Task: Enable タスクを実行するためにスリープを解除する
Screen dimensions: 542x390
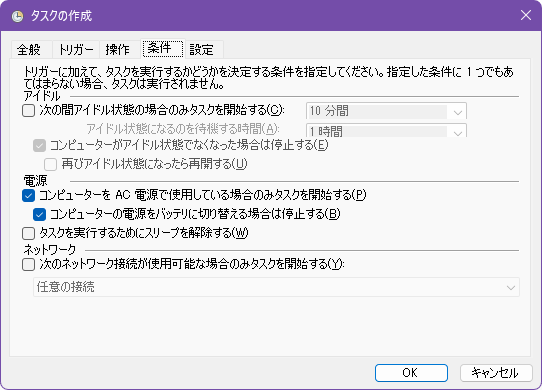Action: (x=28, y=233)
